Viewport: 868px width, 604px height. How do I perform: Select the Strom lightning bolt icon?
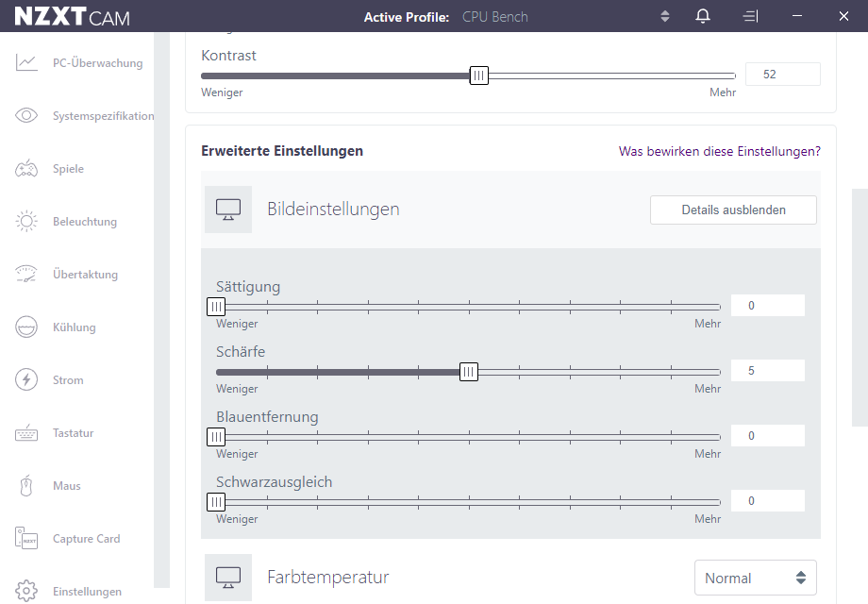26,379
